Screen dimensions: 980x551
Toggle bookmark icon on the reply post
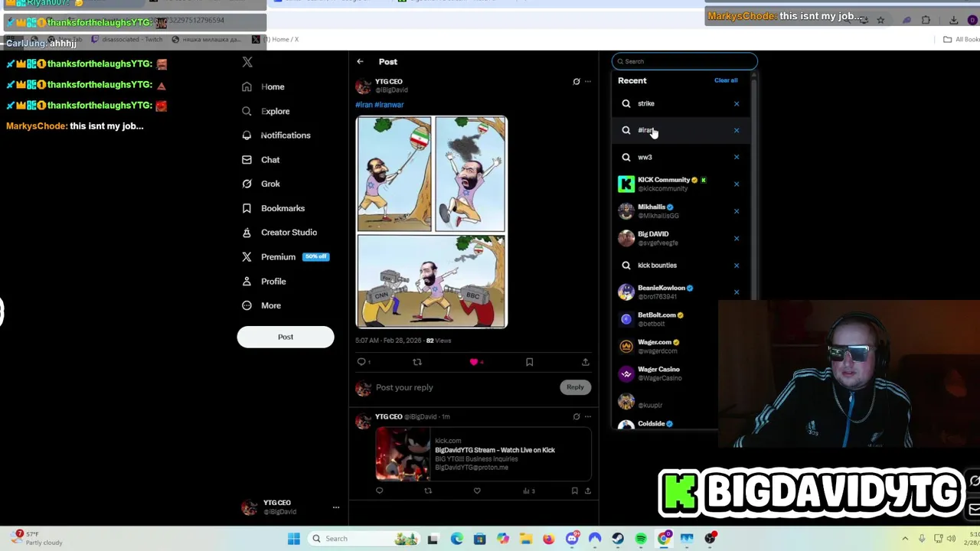click(x=574, y=491)
